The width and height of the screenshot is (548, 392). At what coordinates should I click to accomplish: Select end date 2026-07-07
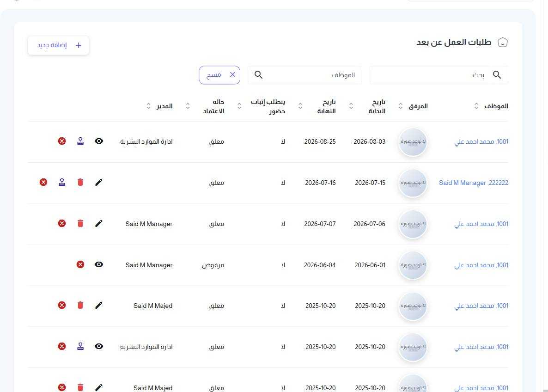(x=320, y=224)
